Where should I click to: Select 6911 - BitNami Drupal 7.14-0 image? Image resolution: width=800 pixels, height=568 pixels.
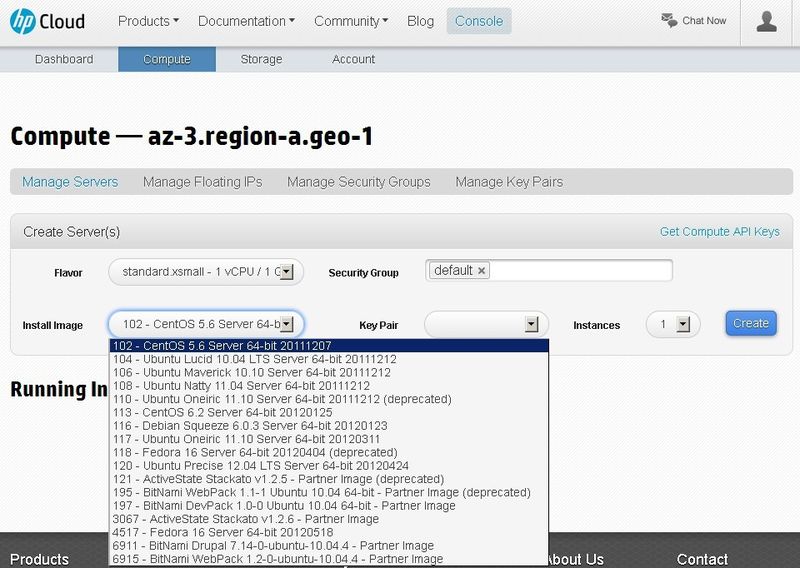click(329, 545)
